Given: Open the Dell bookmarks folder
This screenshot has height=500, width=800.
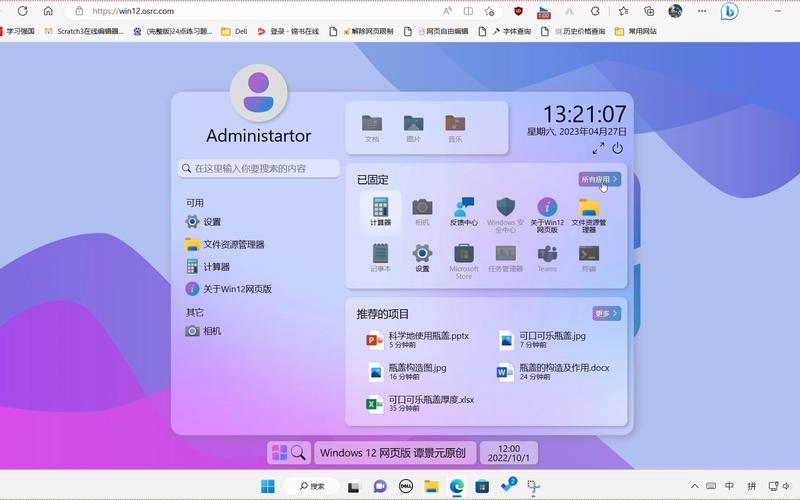Looking at the screenshot, I should point(234,31).
